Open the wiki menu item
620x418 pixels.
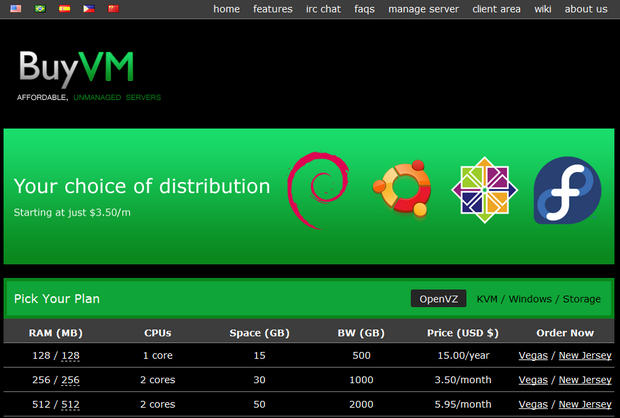tap(542, 9)
